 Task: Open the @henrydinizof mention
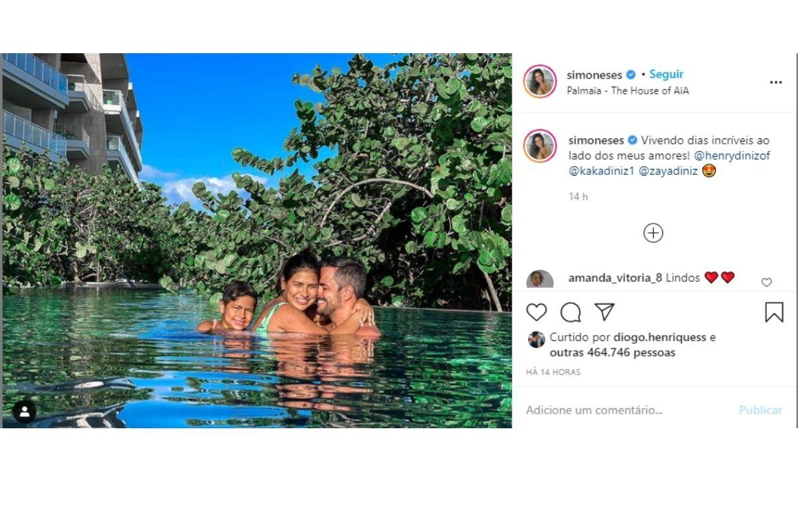click(x=731, y=156)
